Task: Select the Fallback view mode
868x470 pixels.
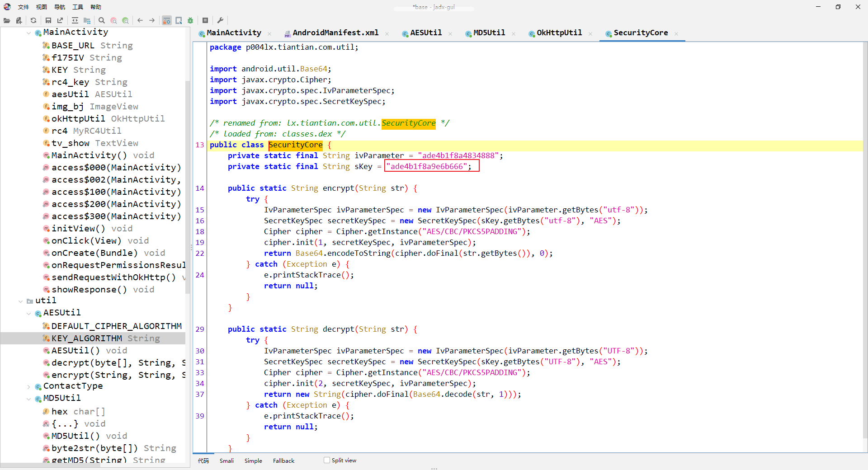Action: [283, 461]
